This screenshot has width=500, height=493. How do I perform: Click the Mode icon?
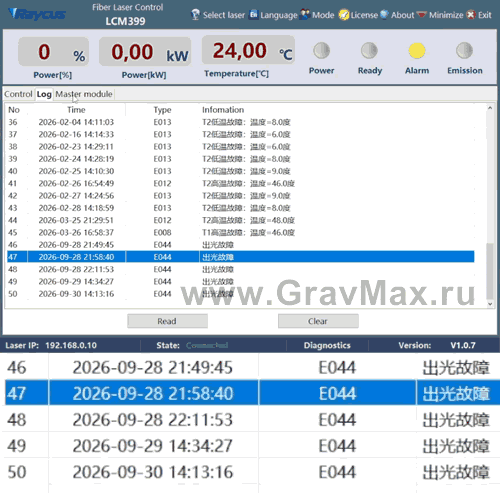click(x=305, y=15)
